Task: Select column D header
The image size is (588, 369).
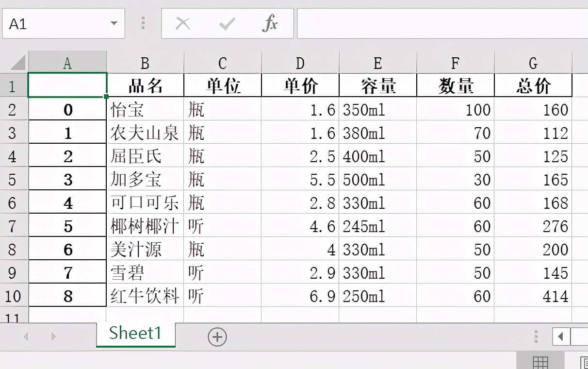Action: point(300,62)
